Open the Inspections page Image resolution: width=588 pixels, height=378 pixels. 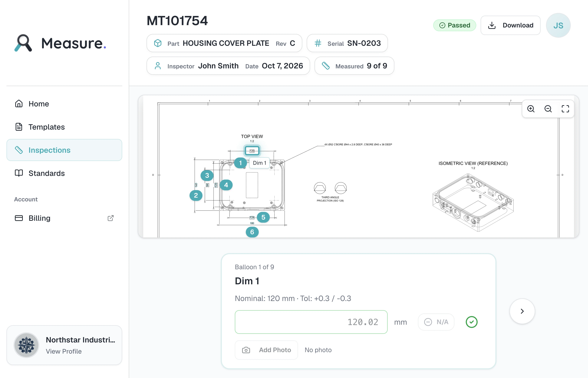(x=64, y=150)
